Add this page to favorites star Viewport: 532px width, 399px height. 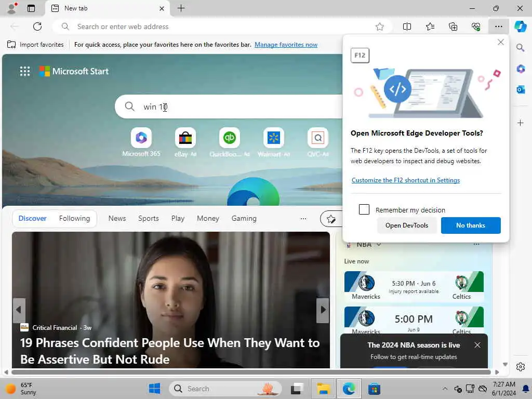[x=380, y=26]
